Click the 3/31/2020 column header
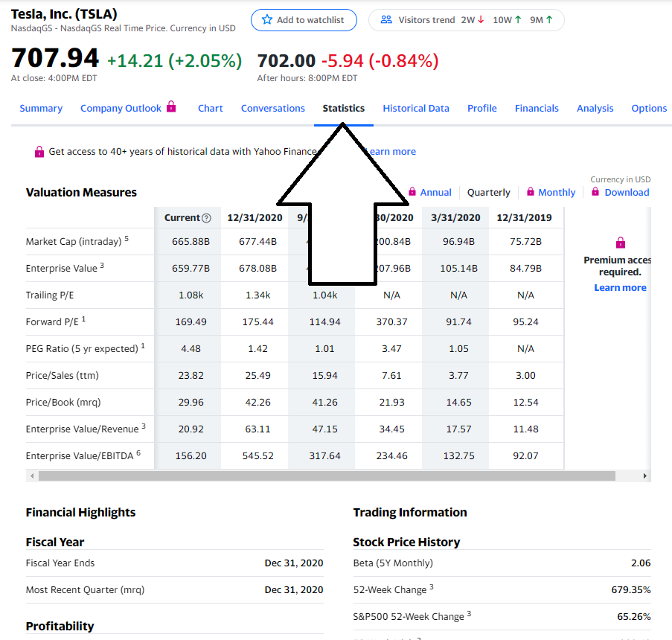The width and height of the screenshot is (672, 640). (455, 218)
